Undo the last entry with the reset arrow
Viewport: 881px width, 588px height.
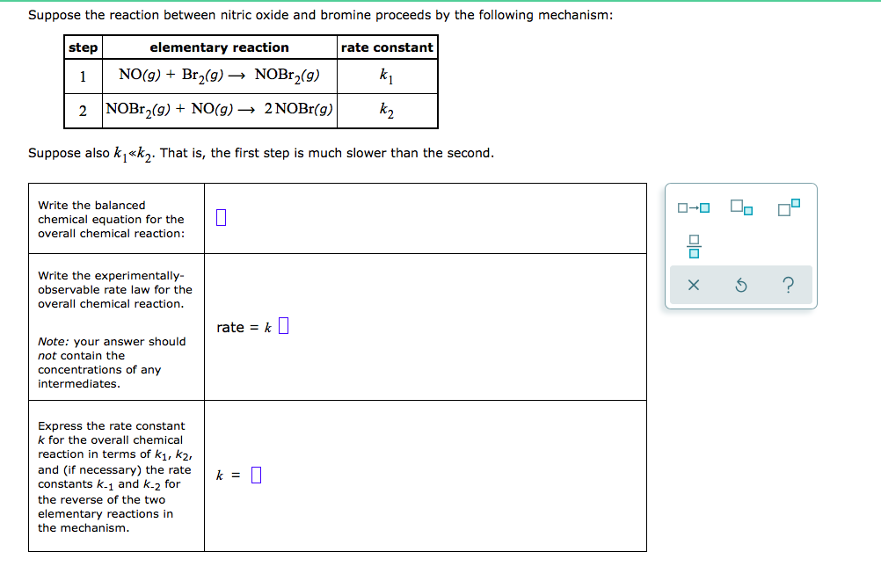click(x=741, y=285)
